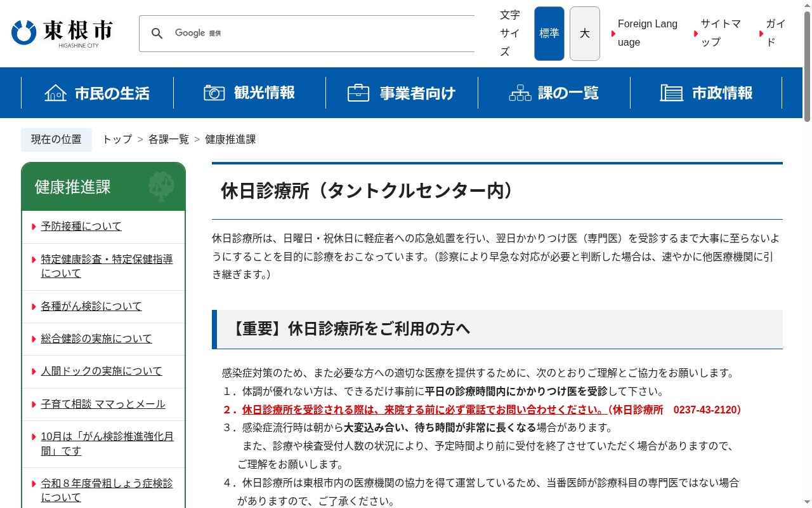The height and width of the screenshot is (508, 812).
Task: Open 子育て相談 ママっとメール link
Action: click(x=103, y=404)
